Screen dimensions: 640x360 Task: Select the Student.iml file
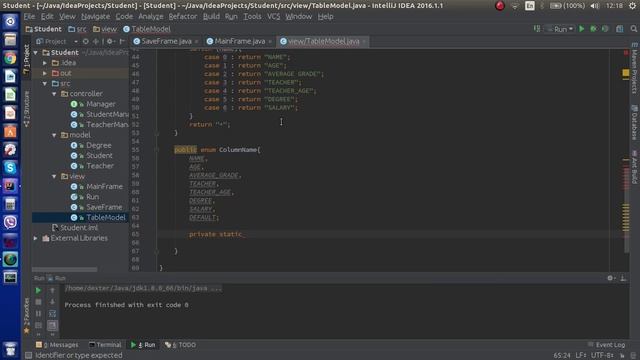click(79, 228)
